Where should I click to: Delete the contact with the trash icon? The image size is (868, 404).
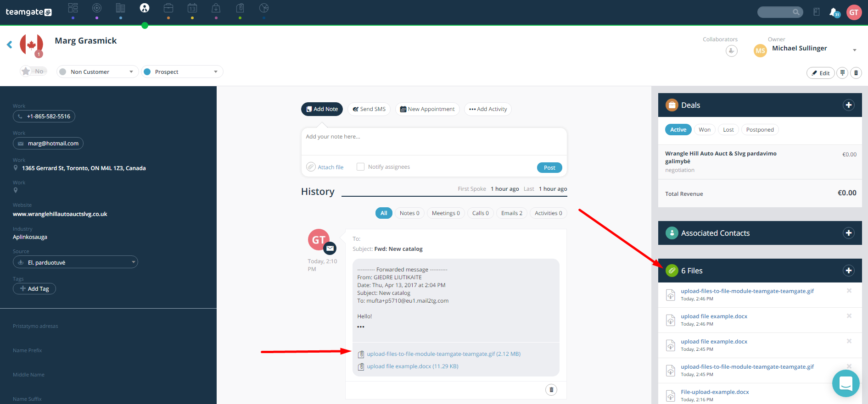856,73
